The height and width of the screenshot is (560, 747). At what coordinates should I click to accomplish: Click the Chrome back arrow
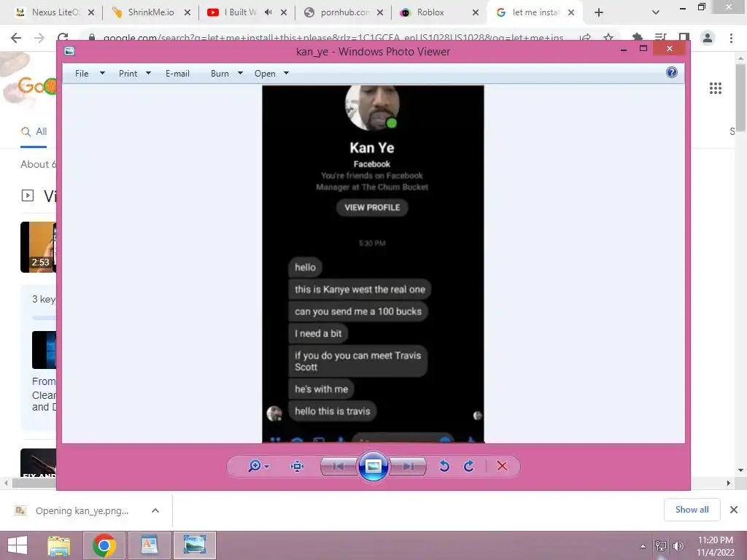[16, 38]
